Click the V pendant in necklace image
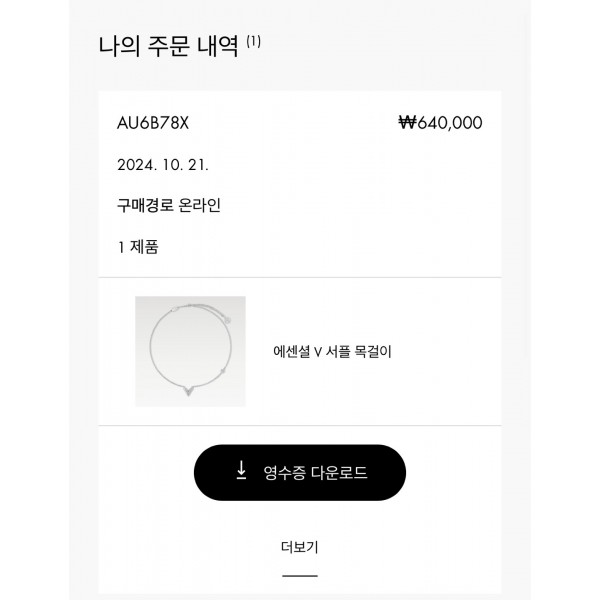Image resolution: width=600 pixels, height=600 pixels. (x=189, y=391)
